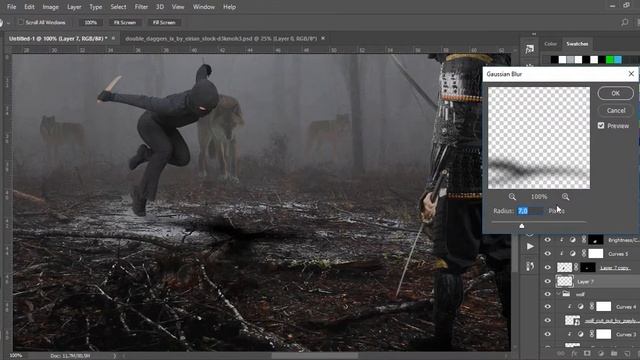The height and width of the screenshot is (360, 640).
Task: Hide the Brightness/Contrast layer
Action: 547,240
